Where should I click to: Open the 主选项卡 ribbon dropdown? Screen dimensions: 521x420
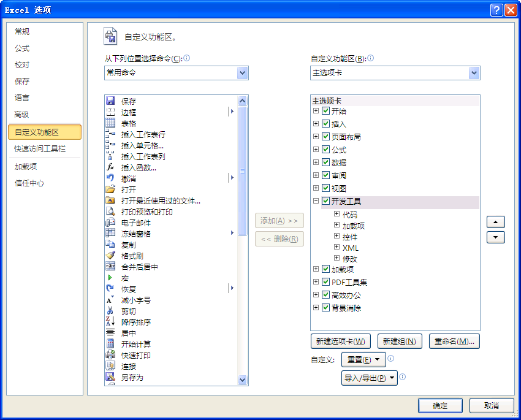pos(474,73)
